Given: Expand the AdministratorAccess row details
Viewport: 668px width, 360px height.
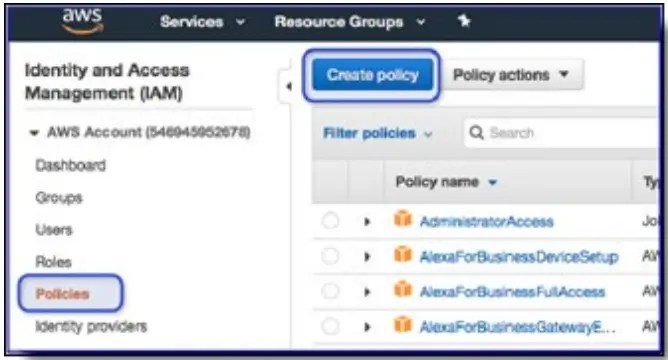Looking at the screenshot, I should (367, 222).
